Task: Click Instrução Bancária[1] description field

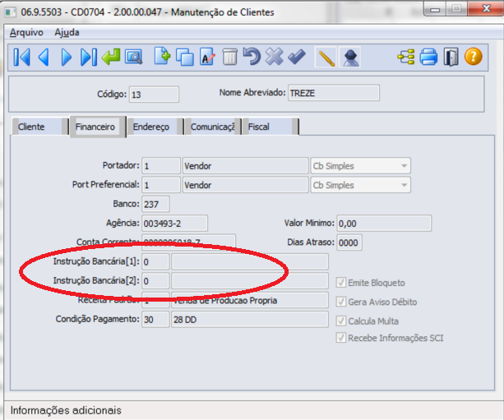Action: pos(250,261)
